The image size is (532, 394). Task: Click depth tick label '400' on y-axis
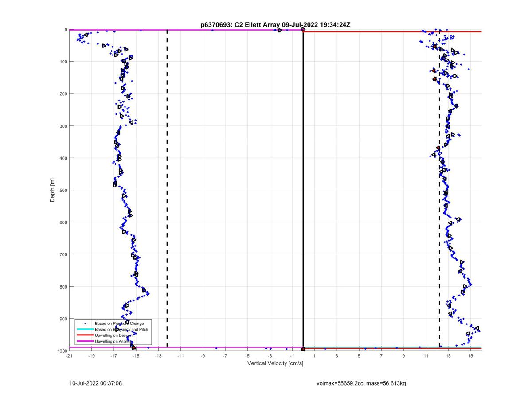pyautogui.click(x=63, y=158)
